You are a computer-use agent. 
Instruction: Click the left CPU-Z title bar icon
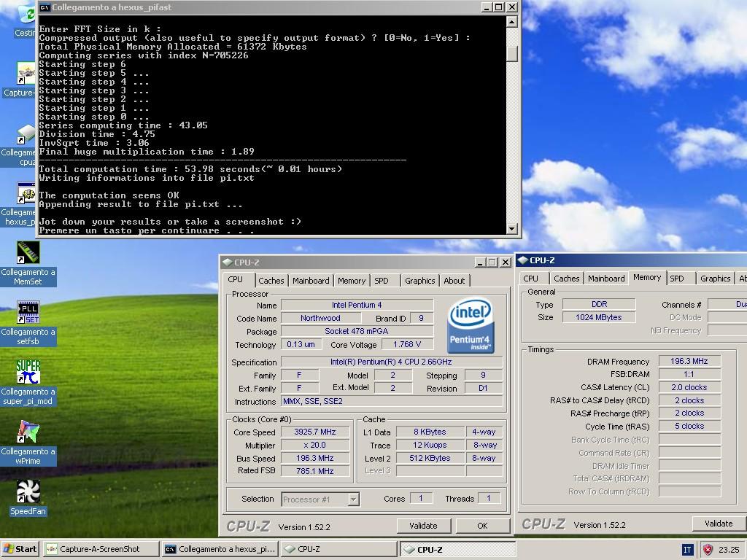228,262
